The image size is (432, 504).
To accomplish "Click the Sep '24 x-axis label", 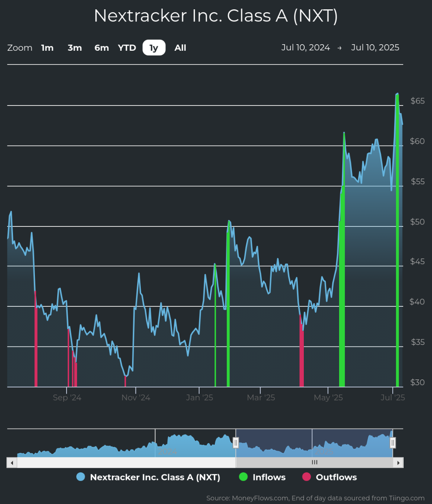I will 67,398.
